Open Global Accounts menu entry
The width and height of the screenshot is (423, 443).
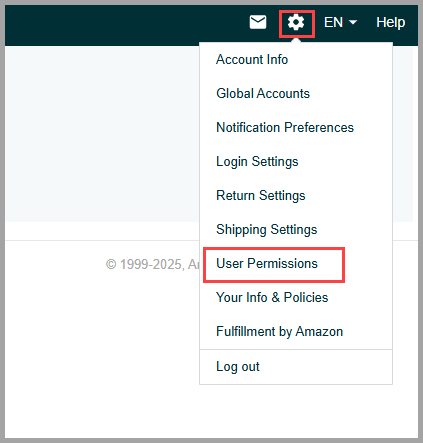point(263,94)
